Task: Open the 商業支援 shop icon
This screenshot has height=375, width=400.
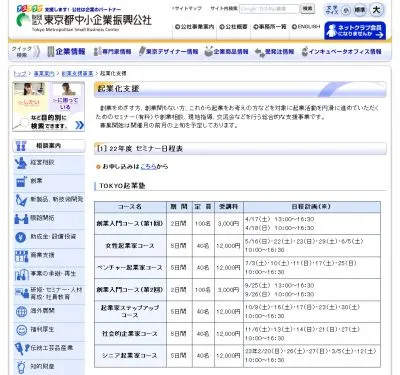Action: 21,256
